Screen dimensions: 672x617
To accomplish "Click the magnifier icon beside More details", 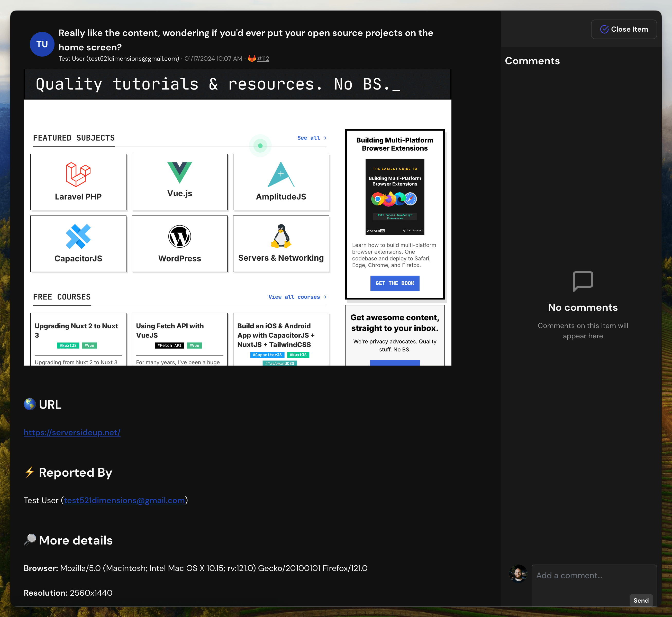I will (x=30, y=540).
